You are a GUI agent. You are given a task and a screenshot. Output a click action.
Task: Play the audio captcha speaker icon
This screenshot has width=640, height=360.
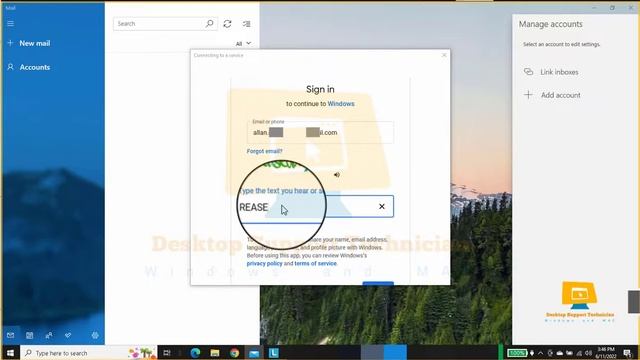pos(337,175)
